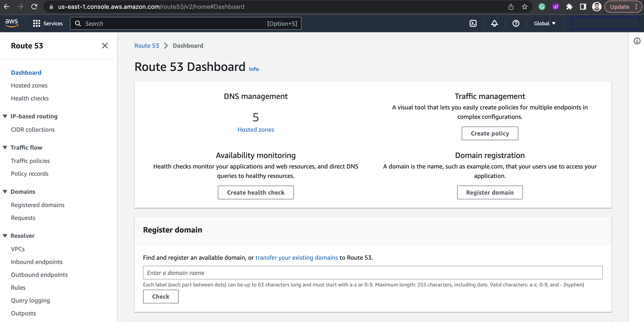
Task: Collapse the Resolver section
Action: 5,236
